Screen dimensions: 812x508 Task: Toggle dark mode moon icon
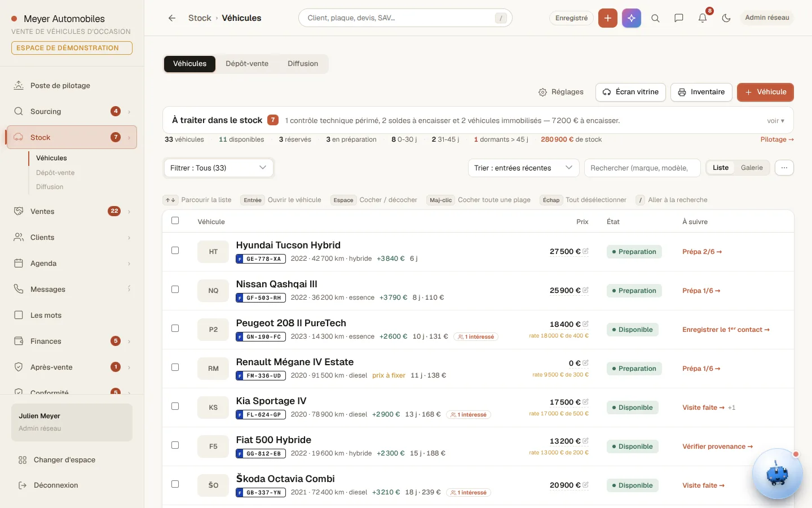(x=726, y=18)
